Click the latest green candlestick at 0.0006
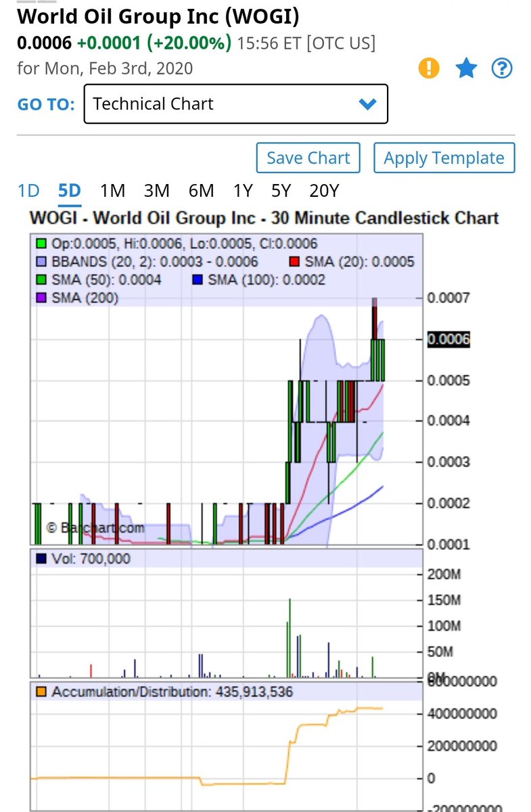Screen dimensions: 531x812 pyautogui.click(x=383, y=360)
